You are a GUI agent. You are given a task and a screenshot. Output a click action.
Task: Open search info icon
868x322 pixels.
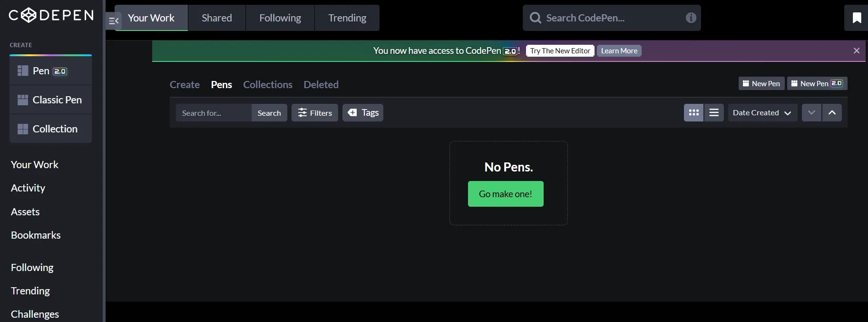click(691, 18)
